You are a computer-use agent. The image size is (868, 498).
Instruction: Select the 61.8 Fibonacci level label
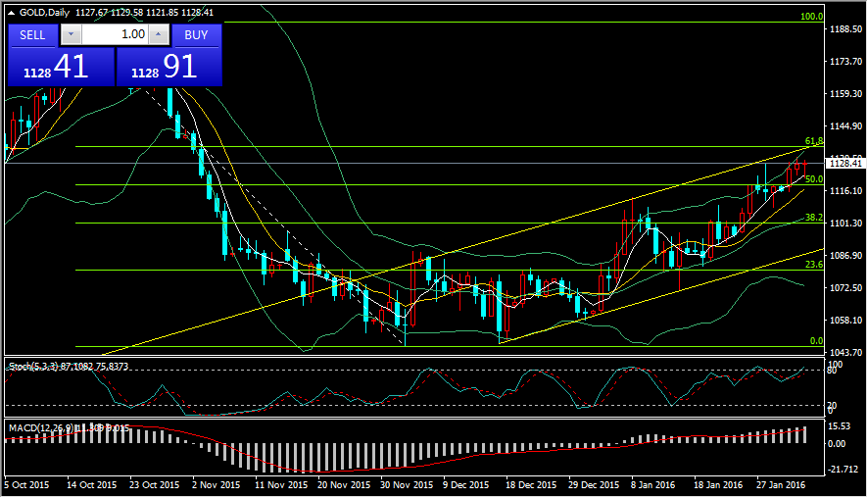point(812,141)
